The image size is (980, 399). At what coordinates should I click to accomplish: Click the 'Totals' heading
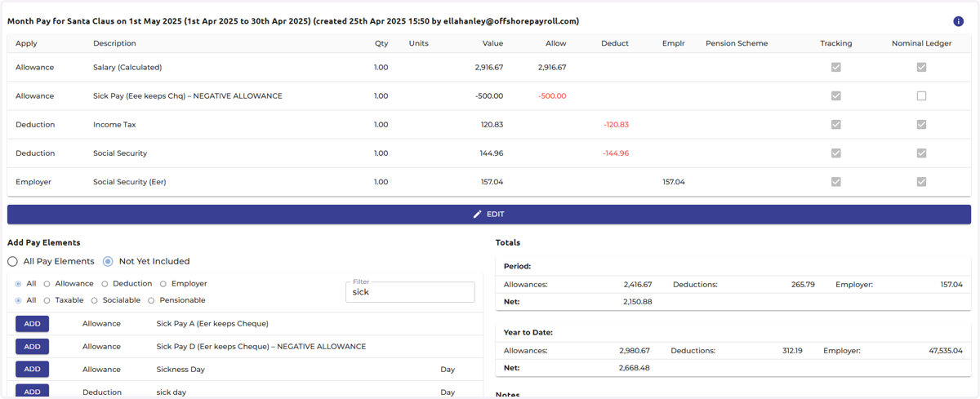(508, 243)
